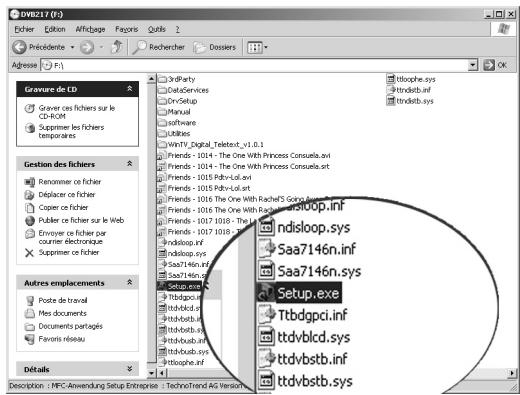This screenshot has height=395, width=520.
Task: Collapse the Gestion des fichiers panel
Action: click(x=130, y=164)
